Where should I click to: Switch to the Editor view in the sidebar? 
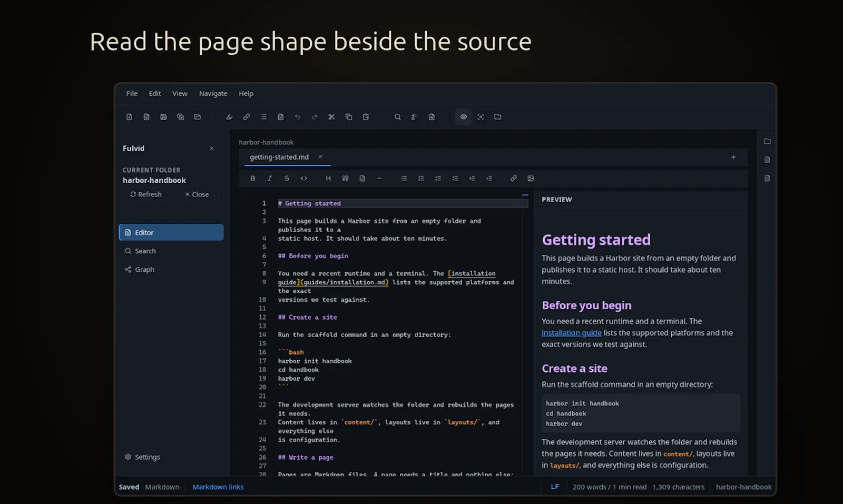171,232
